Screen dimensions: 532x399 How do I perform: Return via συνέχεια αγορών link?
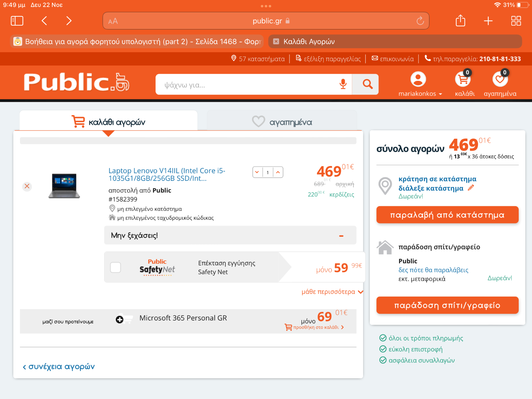click(59, 367)
